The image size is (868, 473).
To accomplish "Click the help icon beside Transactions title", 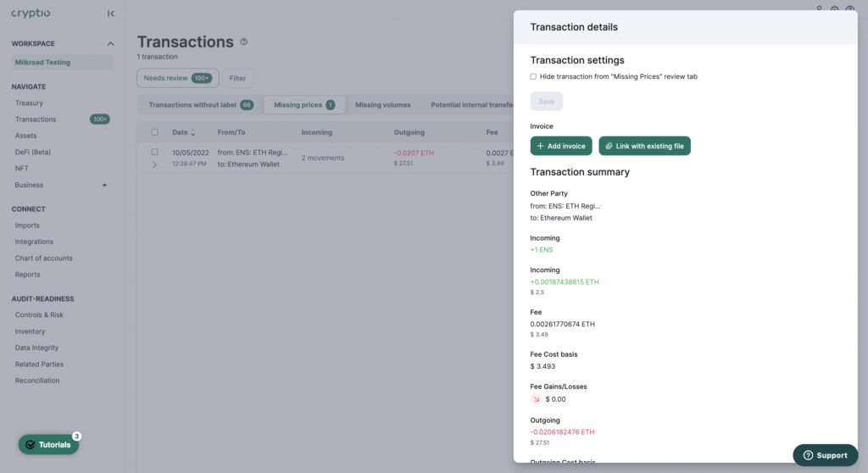I will [x=244, y=42].
